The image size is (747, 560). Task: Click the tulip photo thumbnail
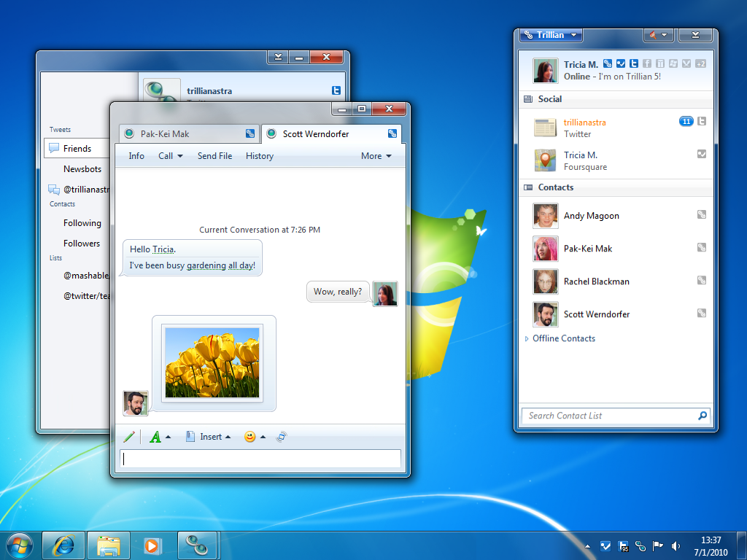coord(212,361)
